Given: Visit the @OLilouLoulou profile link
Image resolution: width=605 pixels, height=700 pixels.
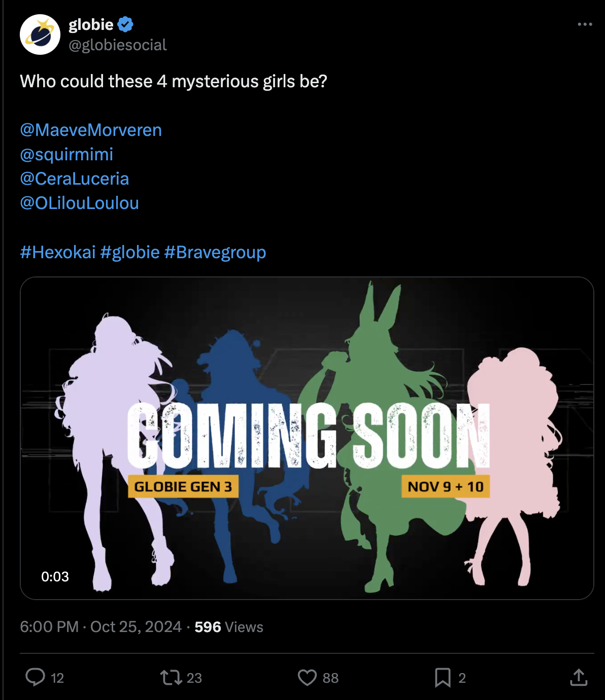Looking at the screenshot, I should click(x=79, y=203).
